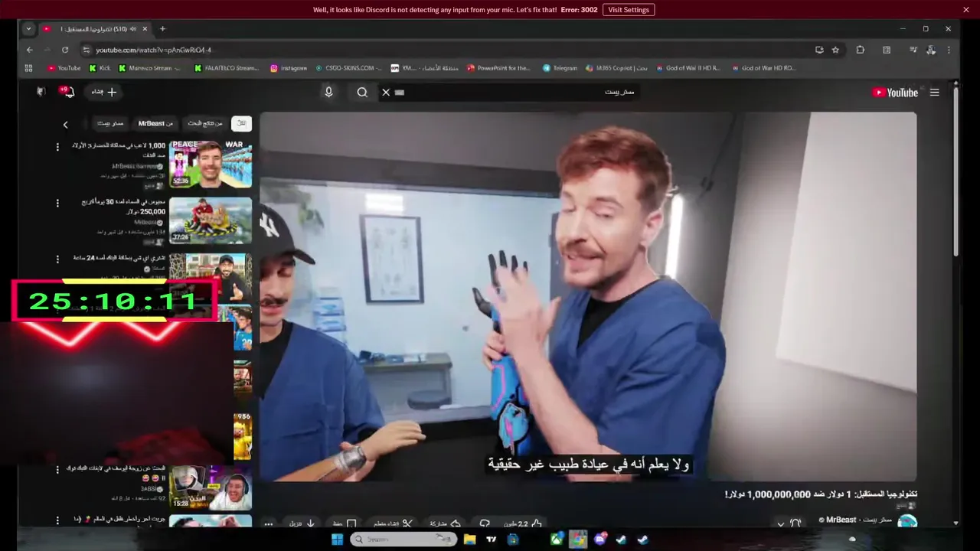Open the browser extensions puzzle icon

[x=860, y=50]
